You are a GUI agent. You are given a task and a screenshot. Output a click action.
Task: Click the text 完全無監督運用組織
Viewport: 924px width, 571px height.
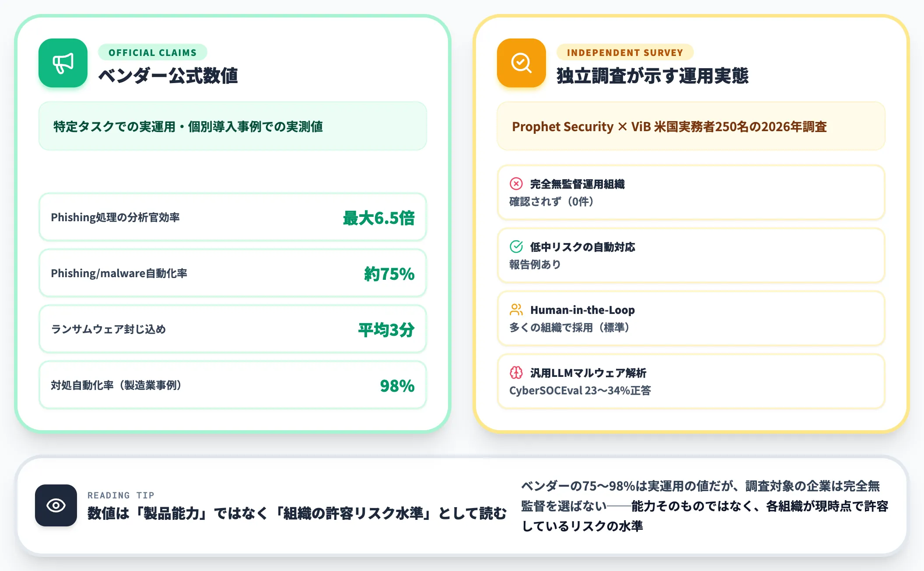coord(577,184)
